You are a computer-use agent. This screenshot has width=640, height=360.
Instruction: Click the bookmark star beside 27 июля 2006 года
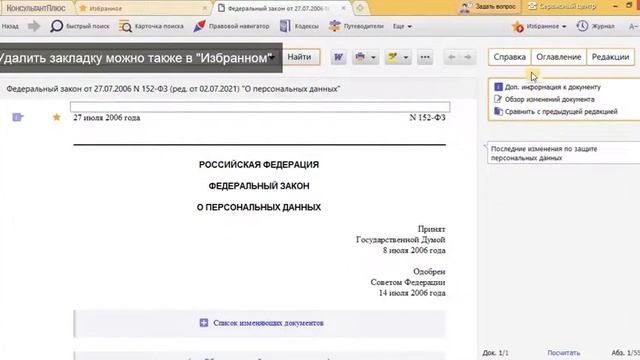pos(57,118)
